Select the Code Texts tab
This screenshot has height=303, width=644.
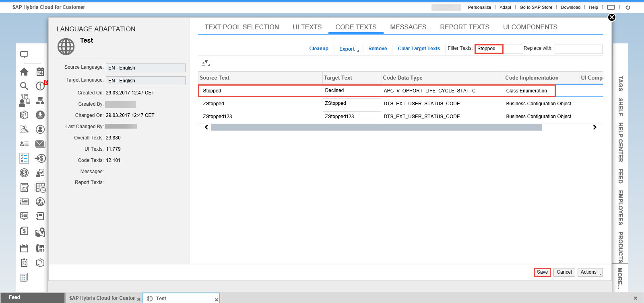coord(356,27)
